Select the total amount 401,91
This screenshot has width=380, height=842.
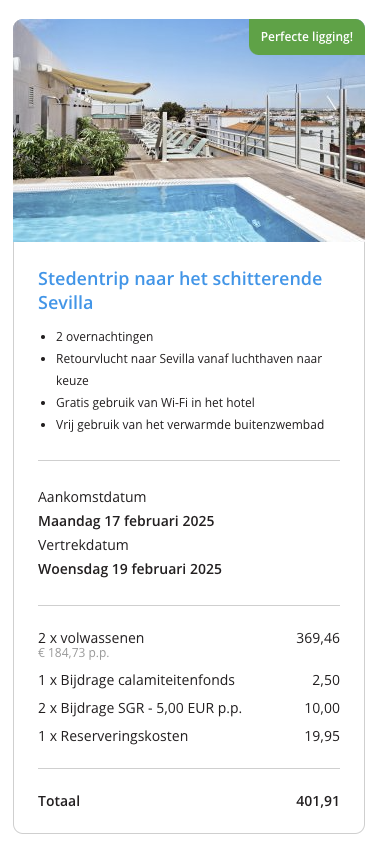pyautogui.click(x=318, y=802)
